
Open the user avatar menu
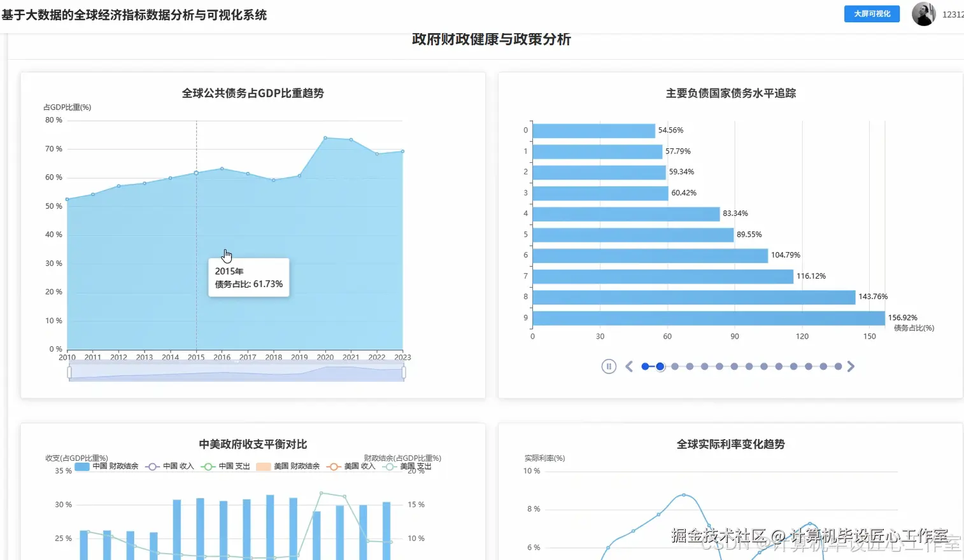pos(923,14)
